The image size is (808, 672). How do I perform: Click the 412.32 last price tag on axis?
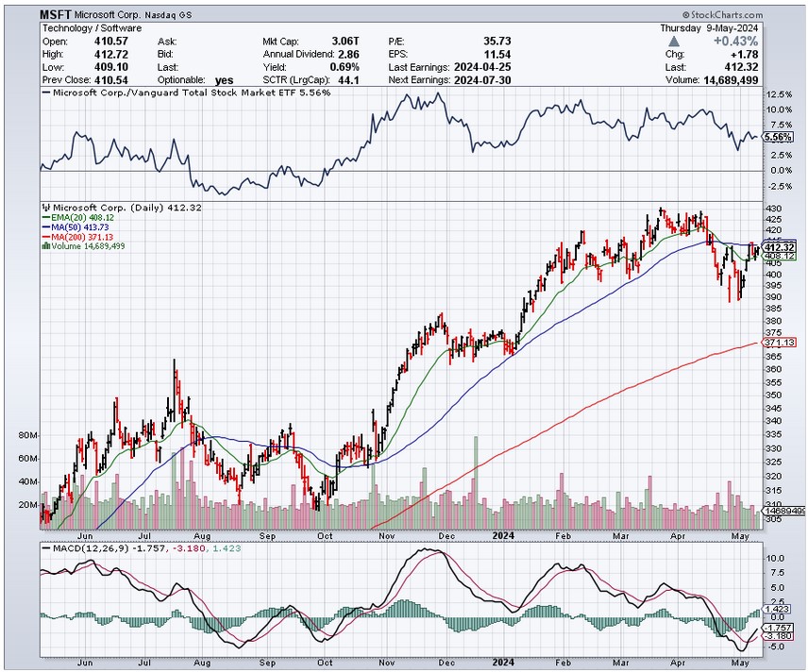(x=780, y=247)
